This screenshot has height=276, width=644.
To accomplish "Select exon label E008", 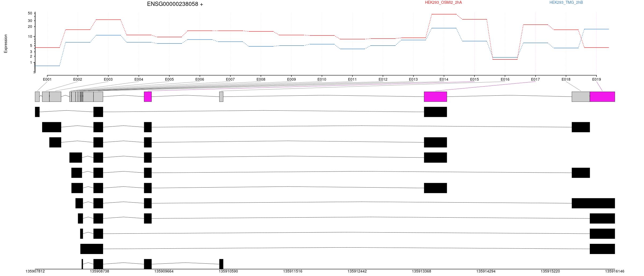I will [x=261, y=79].
